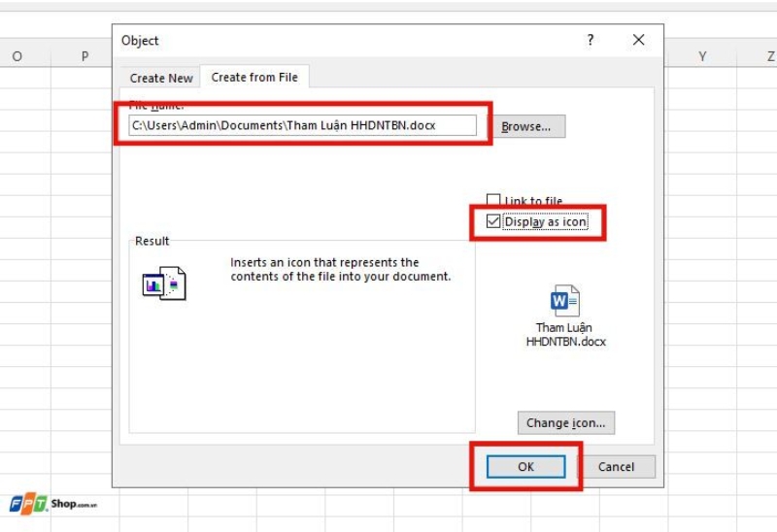Open the Change icon... dialog
This screenshot has height=532, width=777.
[x=566, y=423]
